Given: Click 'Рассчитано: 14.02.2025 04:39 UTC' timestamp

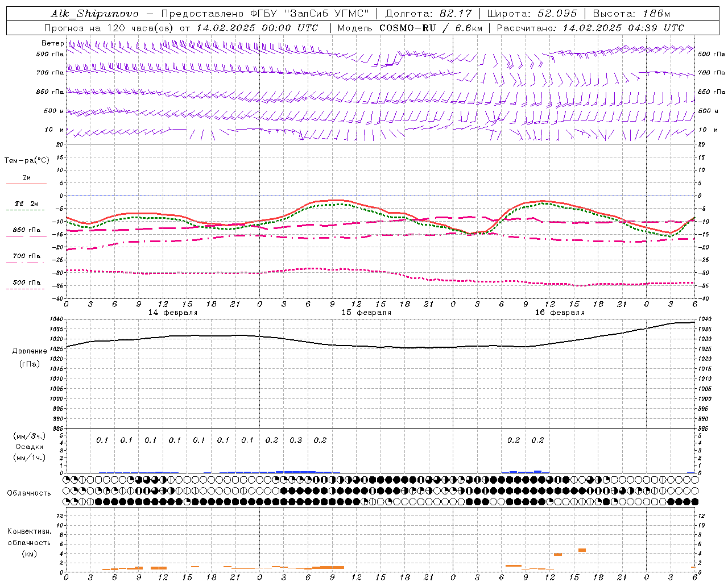Looking at the screenshot, I should (x=590, y=28).
